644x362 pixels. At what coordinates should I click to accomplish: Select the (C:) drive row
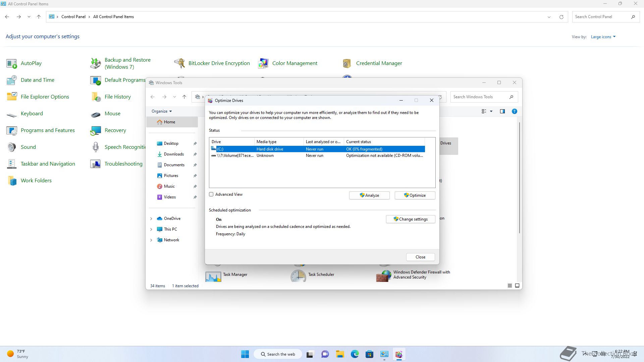317,149
